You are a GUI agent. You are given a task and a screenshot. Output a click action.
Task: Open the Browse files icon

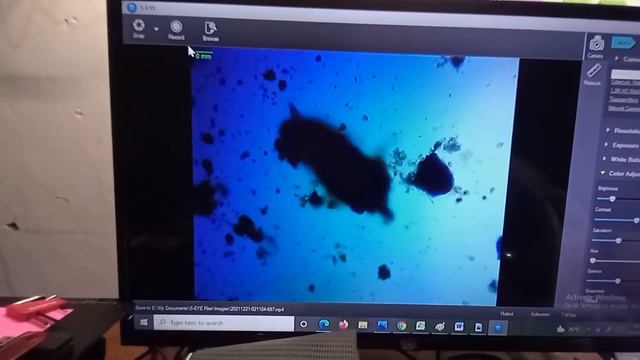click(210, 28)
